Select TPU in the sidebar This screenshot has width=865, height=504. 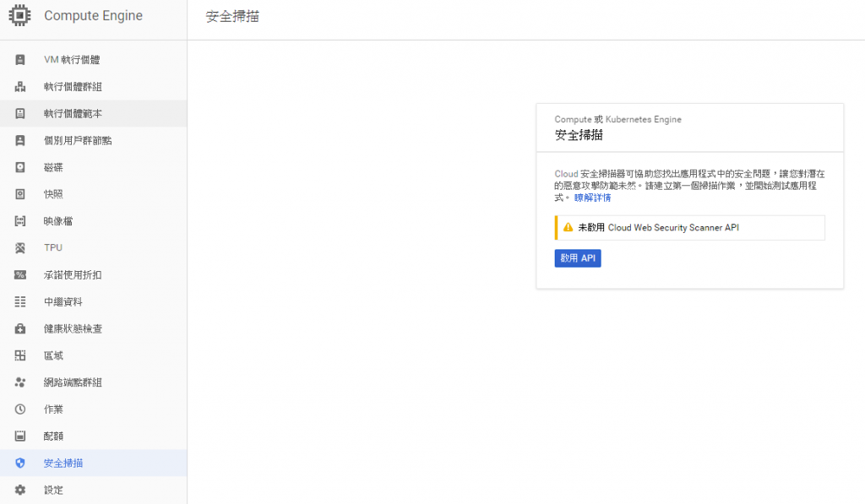coord(53,247)
